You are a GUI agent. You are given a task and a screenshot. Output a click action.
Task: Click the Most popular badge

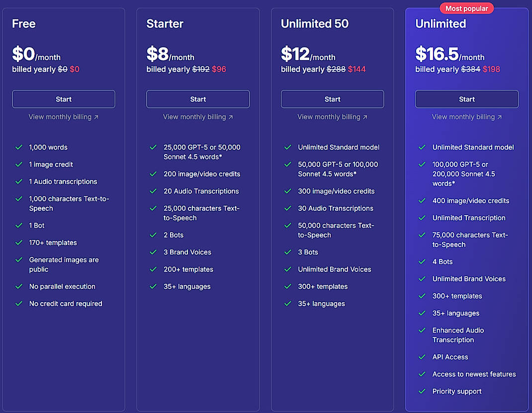(466, 8)
